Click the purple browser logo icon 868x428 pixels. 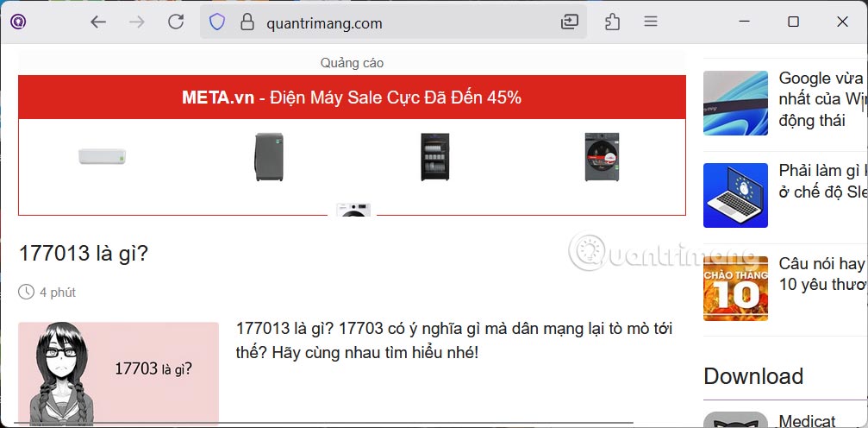[x=18, y=22]
